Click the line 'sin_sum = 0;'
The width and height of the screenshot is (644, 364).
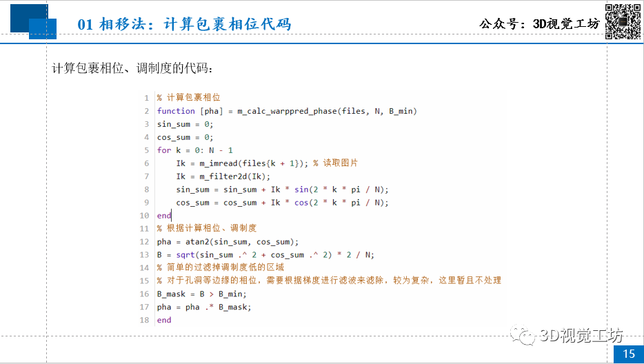click(185, 124)
